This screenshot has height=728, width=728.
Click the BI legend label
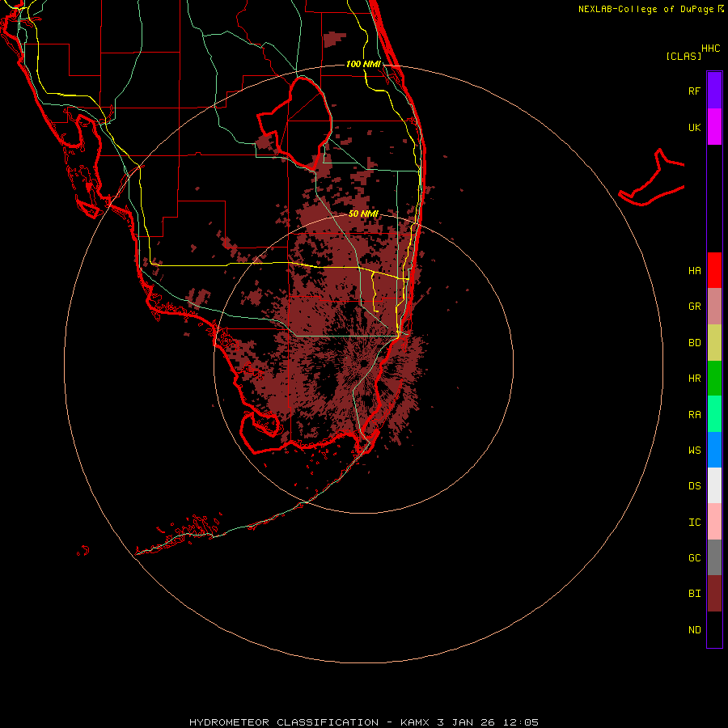point(694,594)
